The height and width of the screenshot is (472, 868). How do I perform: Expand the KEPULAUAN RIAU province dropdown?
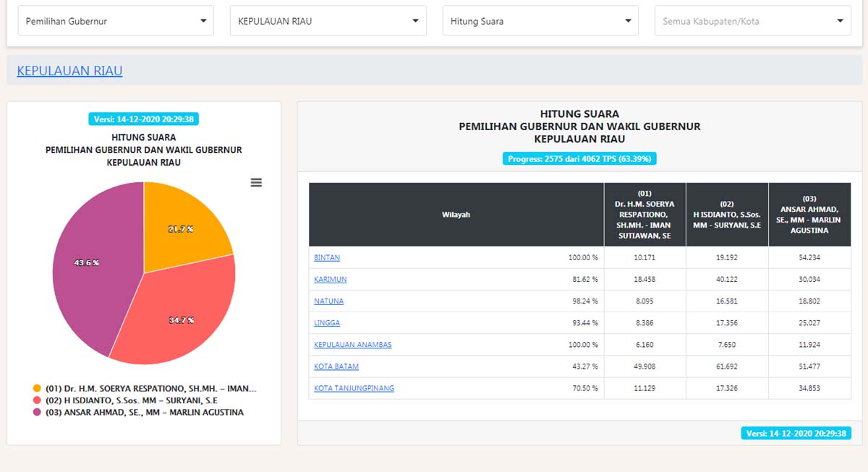pos(328,21)
